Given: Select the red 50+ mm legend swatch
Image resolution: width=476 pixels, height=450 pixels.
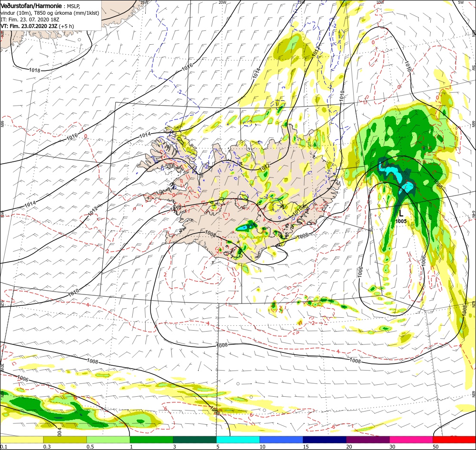Looking at the screenshot, I should pos(454,440).
